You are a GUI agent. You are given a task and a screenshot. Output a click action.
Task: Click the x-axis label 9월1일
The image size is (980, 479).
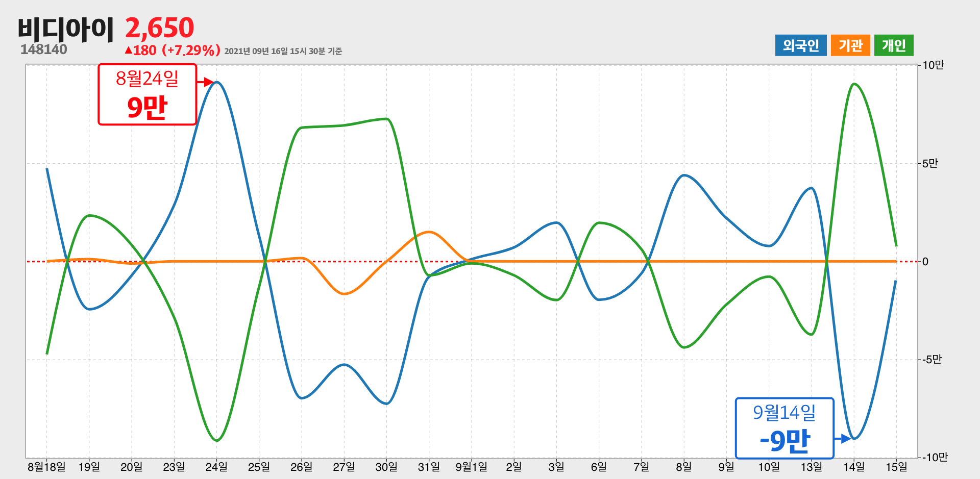(472, 467)
